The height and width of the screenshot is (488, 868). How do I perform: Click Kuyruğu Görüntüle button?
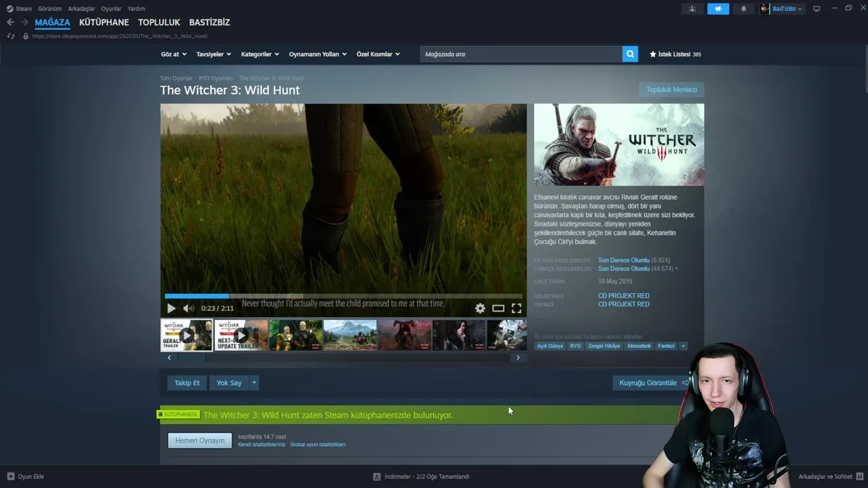(652, 383)
